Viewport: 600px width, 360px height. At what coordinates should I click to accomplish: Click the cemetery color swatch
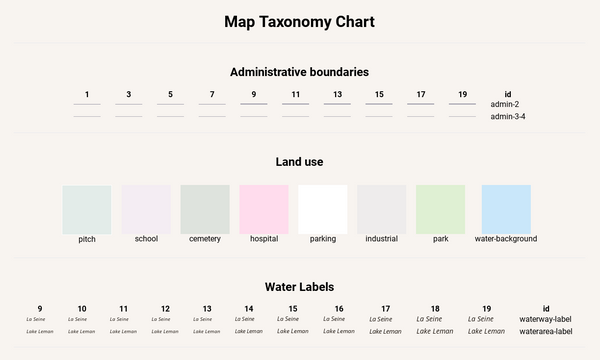tap(205, 209)
